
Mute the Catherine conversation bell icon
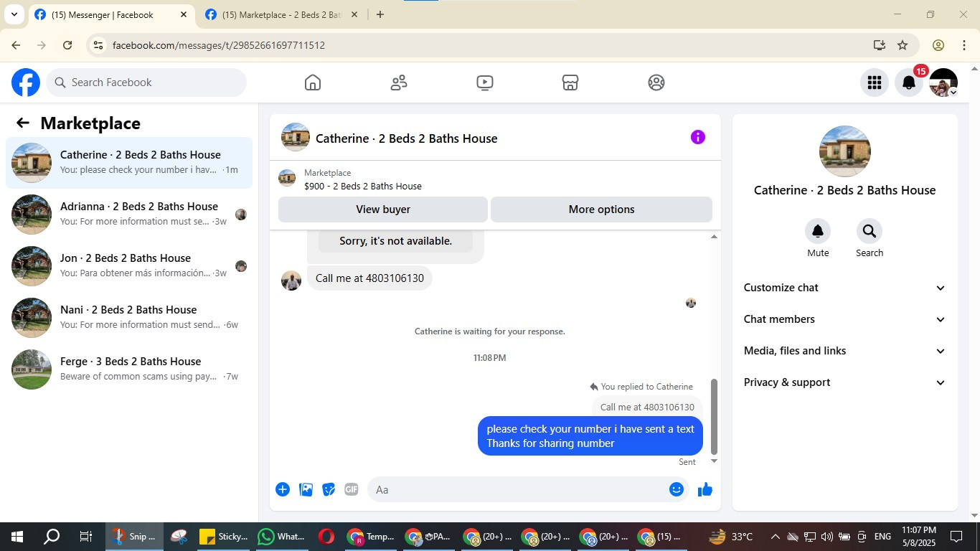click(x=818, y=231)
